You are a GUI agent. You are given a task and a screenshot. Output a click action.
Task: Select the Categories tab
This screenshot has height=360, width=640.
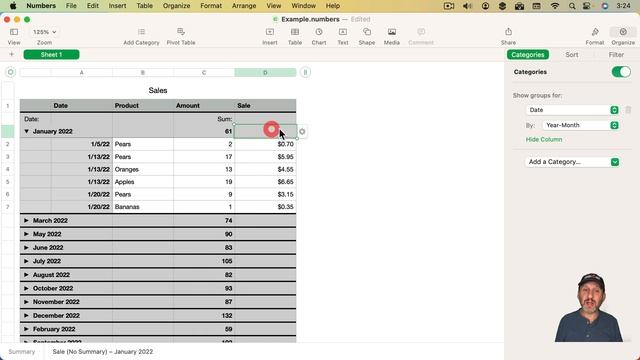528,55
